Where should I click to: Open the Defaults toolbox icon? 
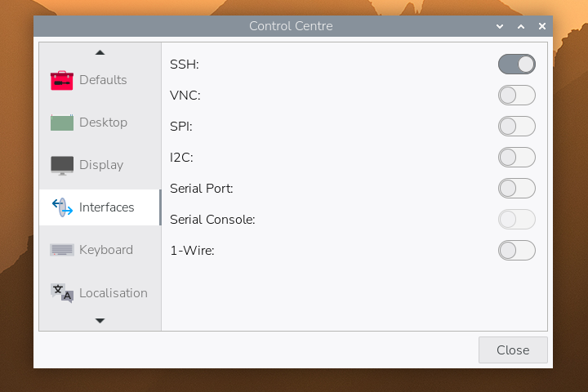click(x=62, y=80)
